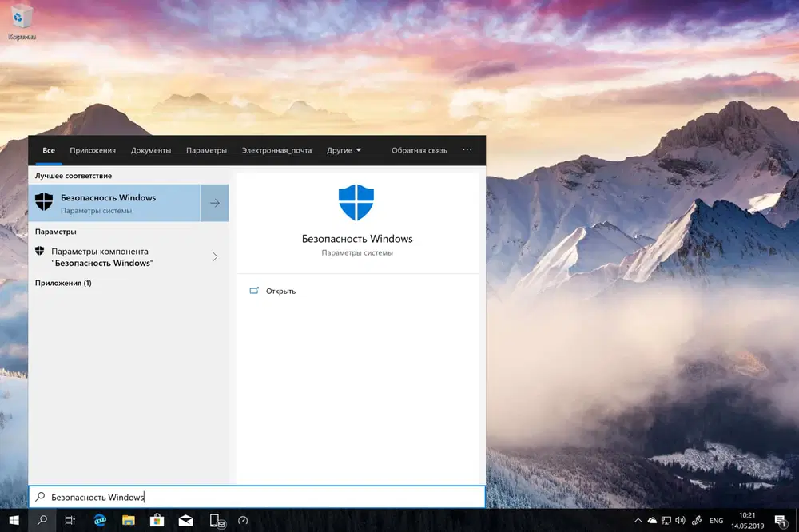The image size is (799, 532).
Task: Open Action Center notification icon
Action: (780, 522)
